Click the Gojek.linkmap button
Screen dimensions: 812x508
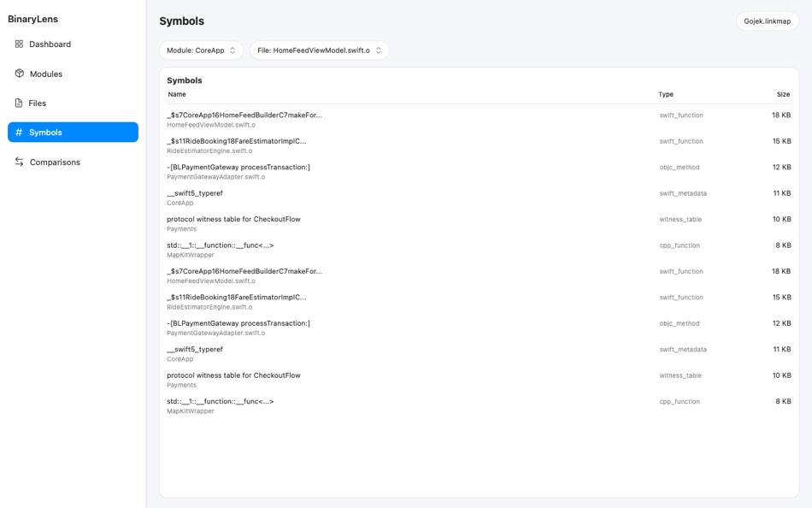766,21
